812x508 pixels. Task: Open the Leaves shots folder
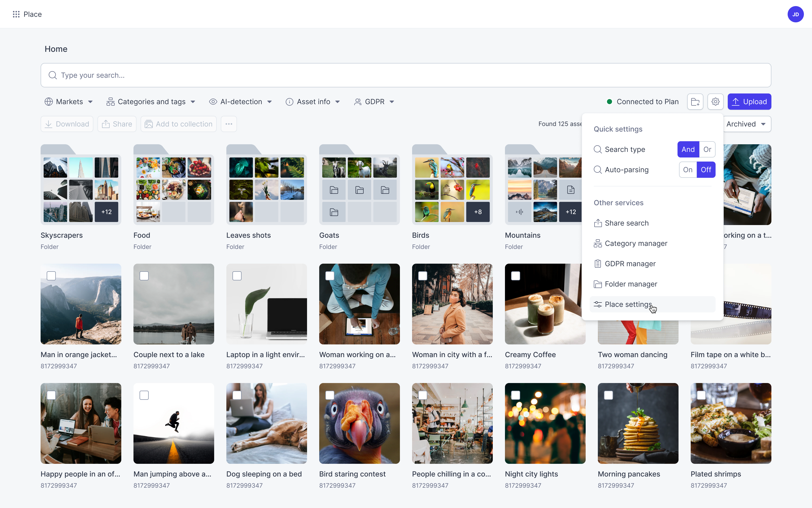coord(266,185)
